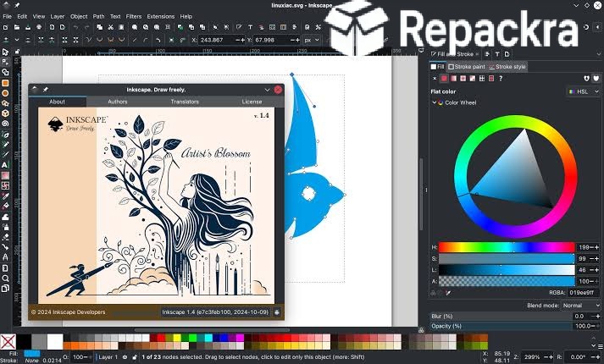Pick the white swatch in palette
This screenshot has height=364, width=604.
click(x=55, y=341)
